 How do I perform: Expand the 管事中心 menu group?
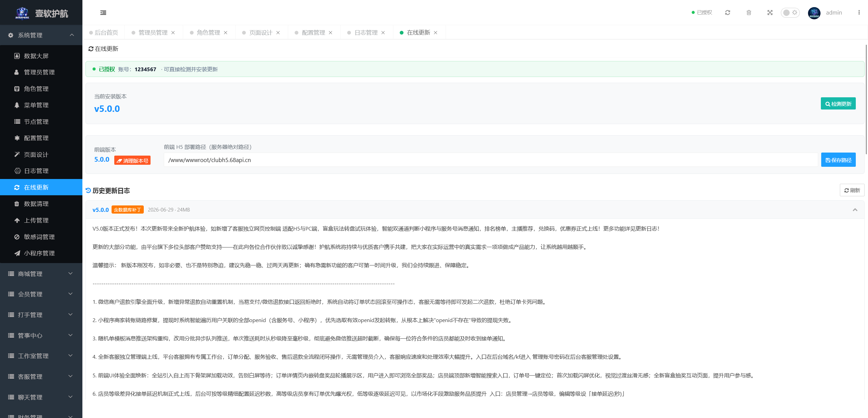[41, 336]
